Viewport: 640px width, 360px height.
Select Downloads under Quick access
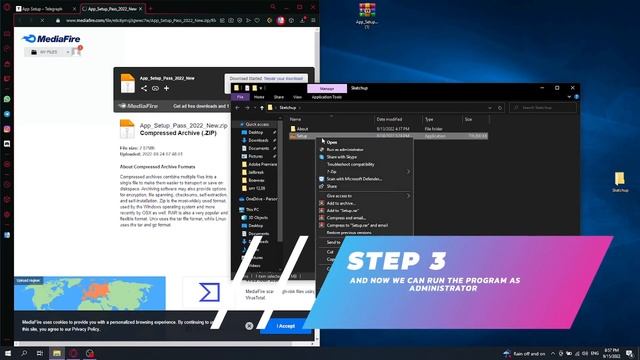[x=258, y=140]
